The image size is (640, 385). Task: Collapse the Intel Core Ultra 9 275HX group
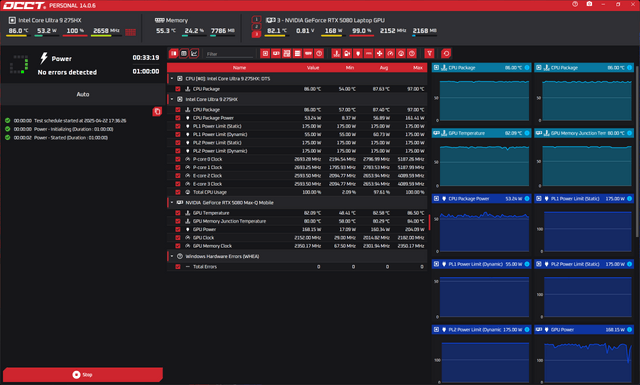point(172,99)
